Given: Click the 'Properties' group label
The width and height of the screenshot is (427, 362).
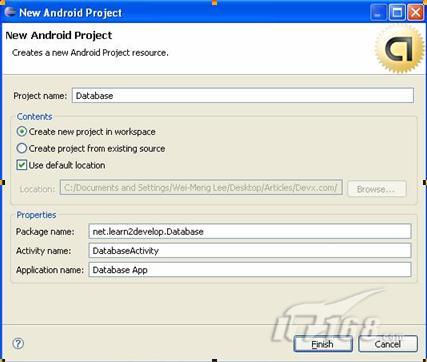Looking at the screenshot, I should point(36,215).
